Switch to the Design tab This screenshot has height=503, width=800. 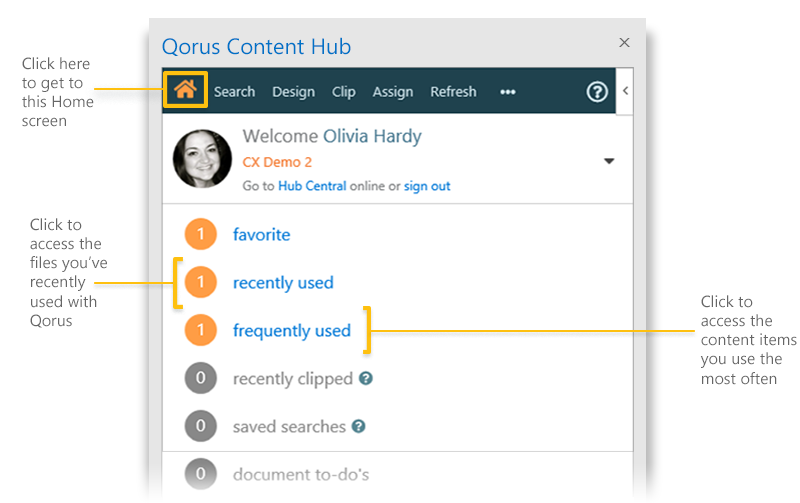click(x=293, y=92)
